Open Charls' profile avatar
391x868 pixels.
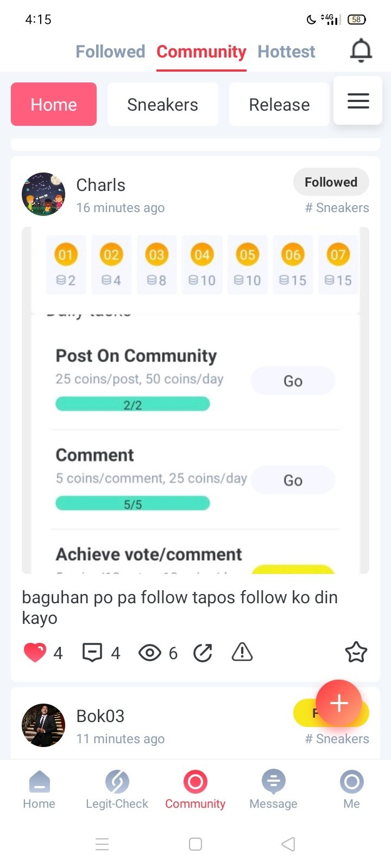(43, 194)
